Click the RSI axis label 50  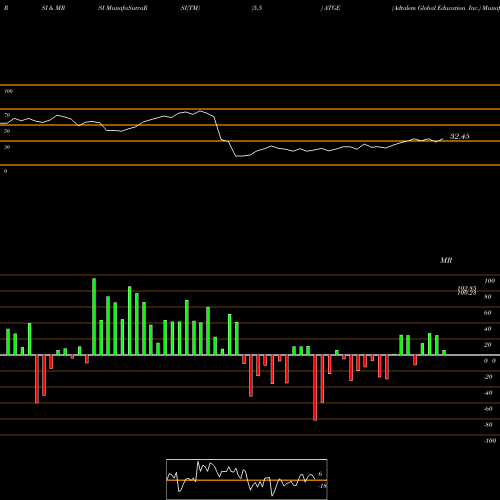point(7,131)
